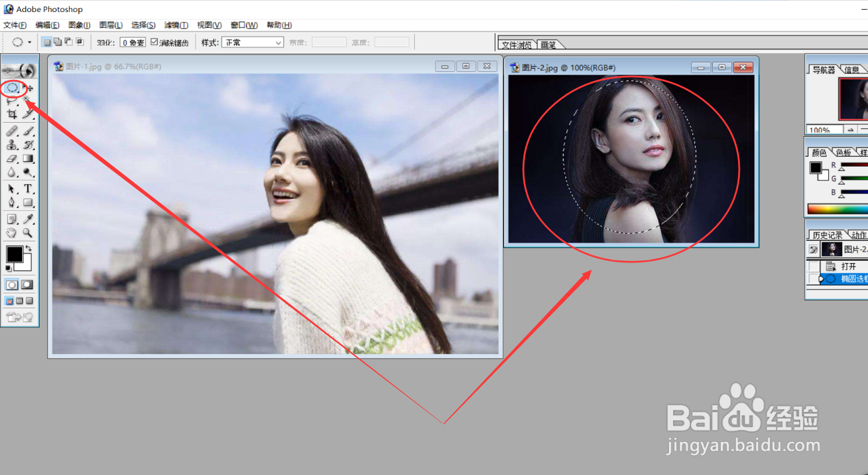Open the 样式 style dropdown
Viewport: 868px width, 475px height.
point(253,42)
